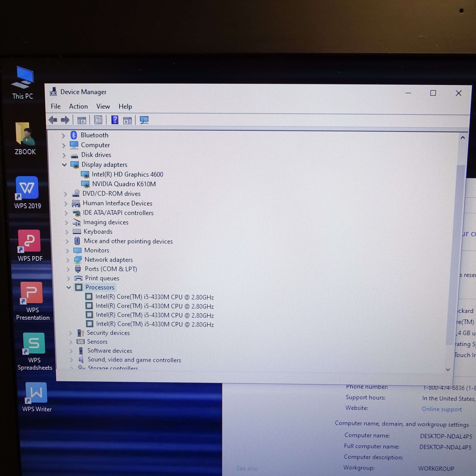476x476 pixels.
Task: Click the DVD/CD-ROM drives icon
Action: 76,193
